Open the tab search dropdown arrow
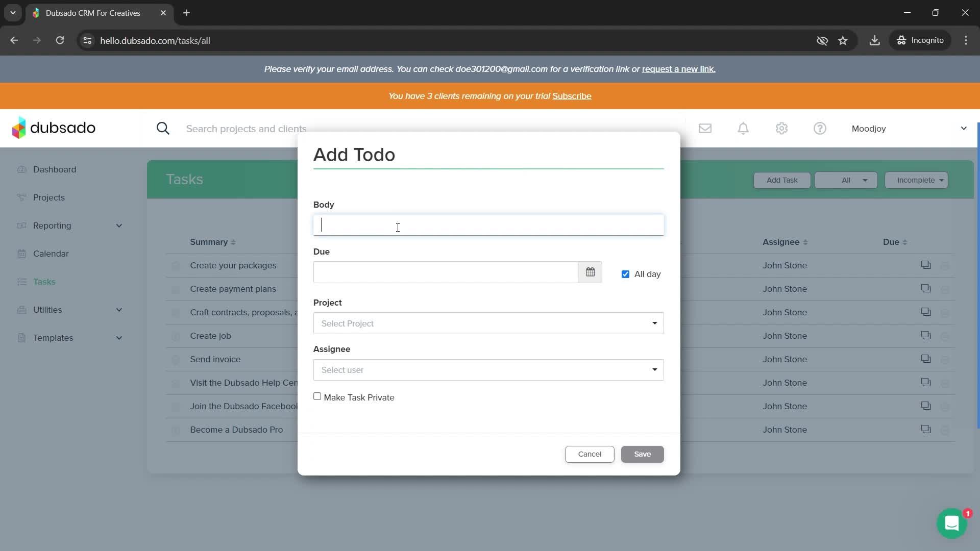 (13, 13)
